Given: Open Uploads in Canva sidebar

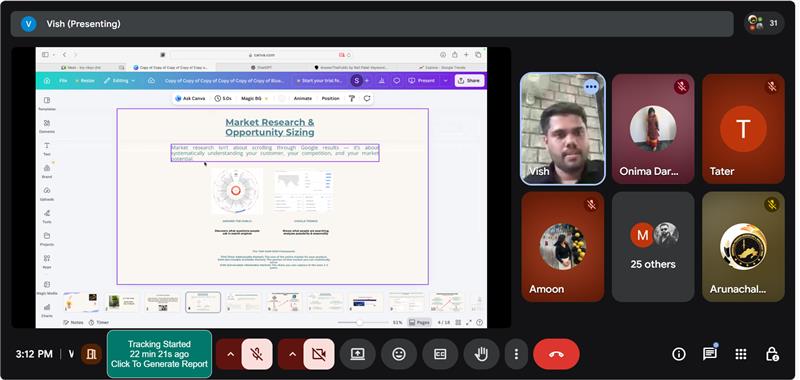Looking at the screenshot, I should click(x=47, y=193).
